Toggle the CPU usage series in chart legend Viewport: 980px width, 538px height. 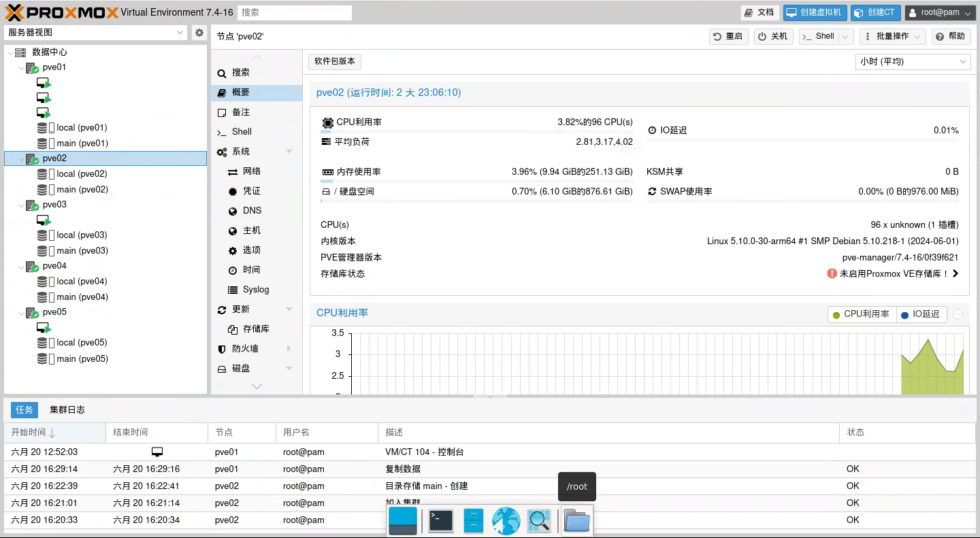(861, 314)
